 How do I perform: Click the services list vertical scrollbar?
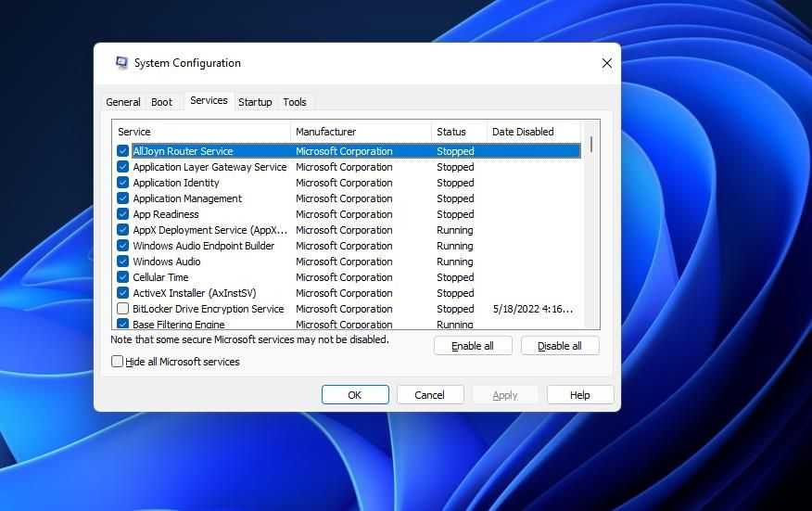(x=590, y=224)
